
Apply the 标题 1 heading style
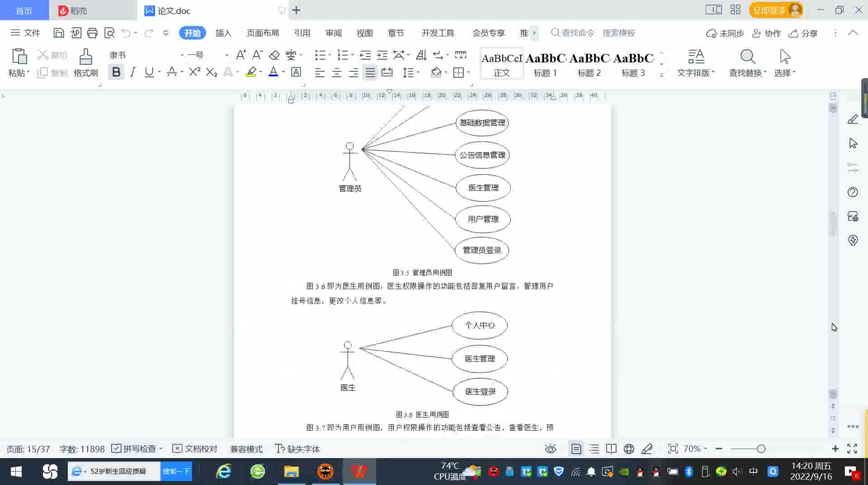(x=545, y=64)
